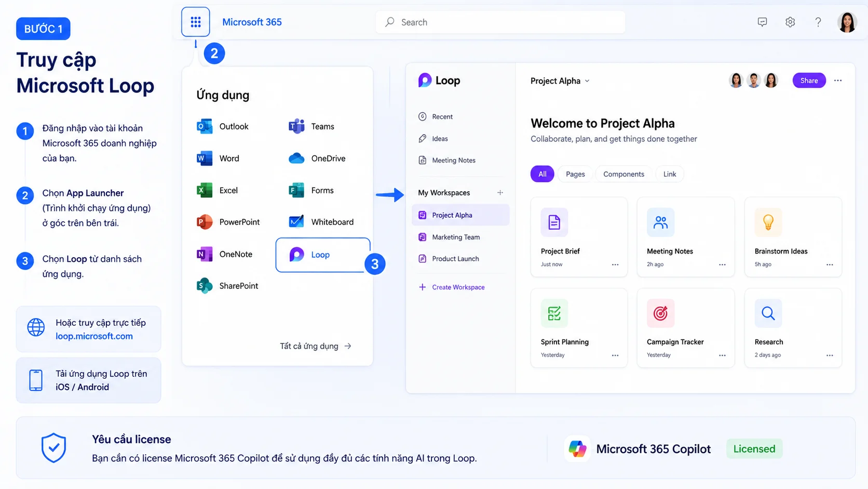Switch to the Pages filter tab

[575, 174]
